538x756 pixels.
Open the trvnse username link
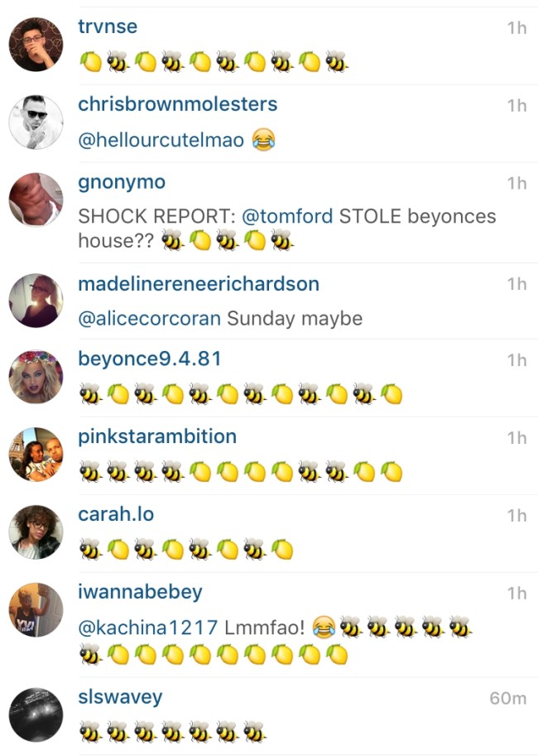pos(108,26)
